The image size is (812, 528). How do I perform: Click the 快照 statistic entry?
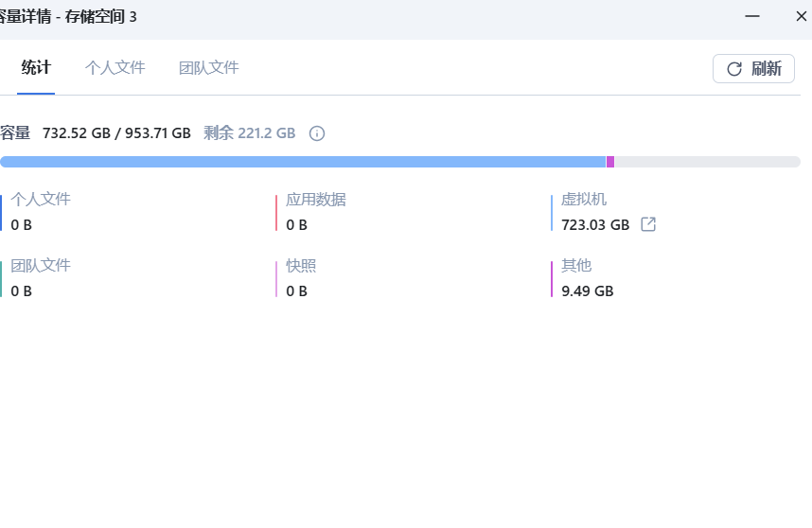(x=301, y=278)
